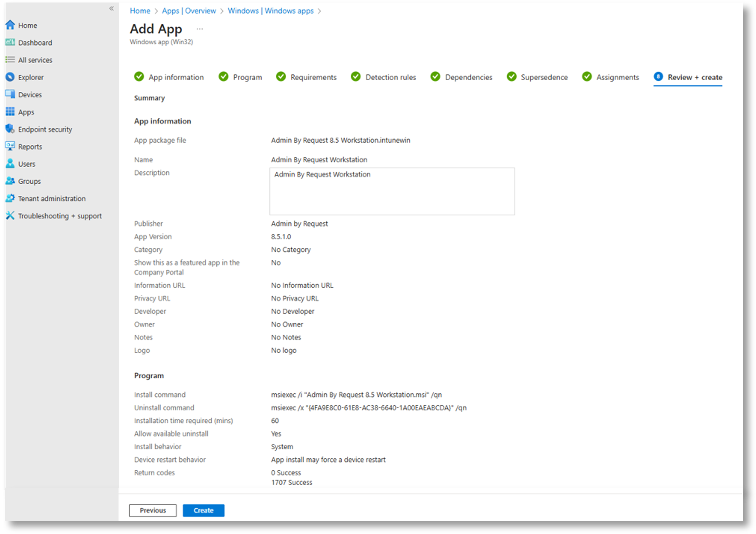Open the Apps | Overview breadcrumb
The height and width of the screenshot is (534, 756).
pos(189,11)
